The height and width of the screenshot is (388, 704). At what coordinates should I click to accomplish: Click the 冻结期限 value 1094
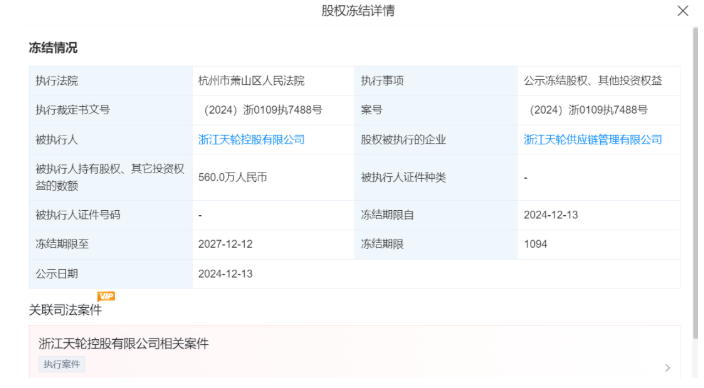(x=535, y=244)
